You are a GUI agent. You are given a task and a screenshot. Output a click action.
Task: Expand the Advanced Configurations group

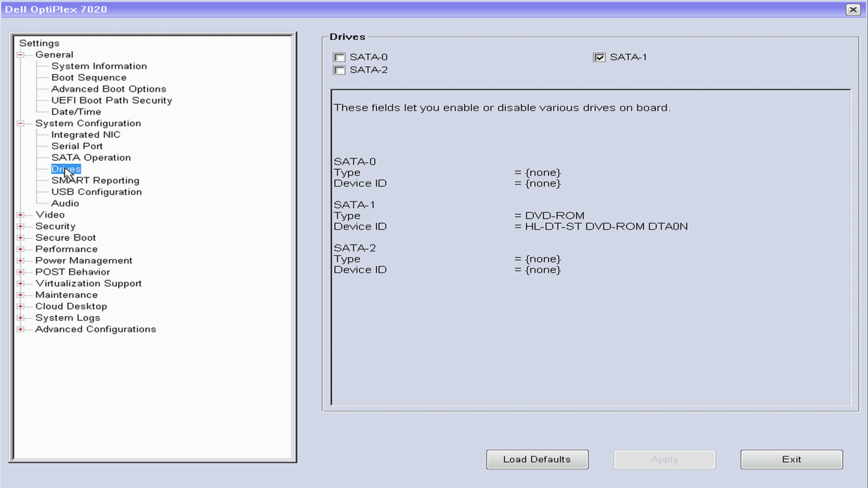pyautogui.click(x=21, y=329)
